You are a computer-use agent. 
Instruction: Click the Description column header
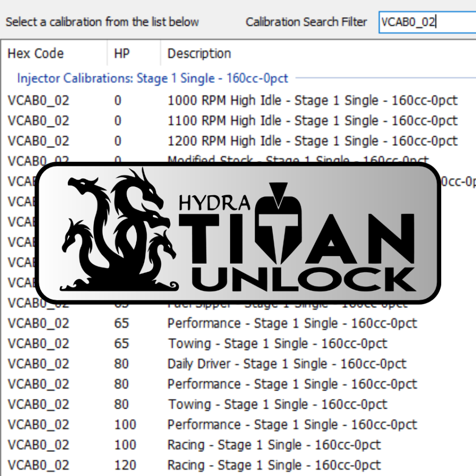pos(199,53)
